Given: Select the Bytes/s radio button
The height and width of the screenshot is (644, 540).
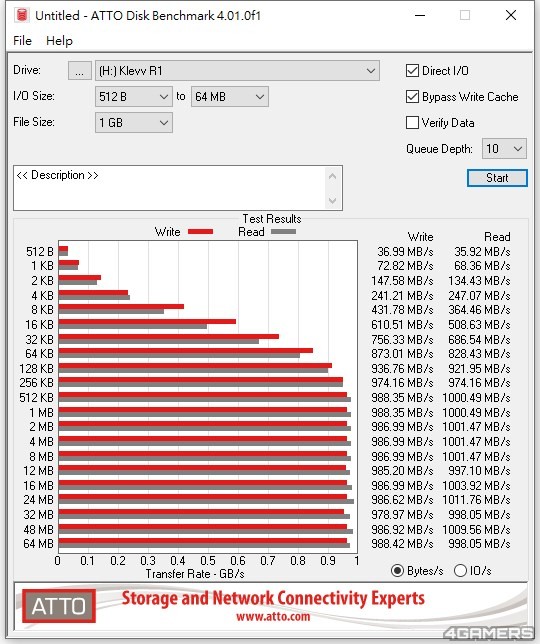Looking at the screenshot, I should click(397, 570).
